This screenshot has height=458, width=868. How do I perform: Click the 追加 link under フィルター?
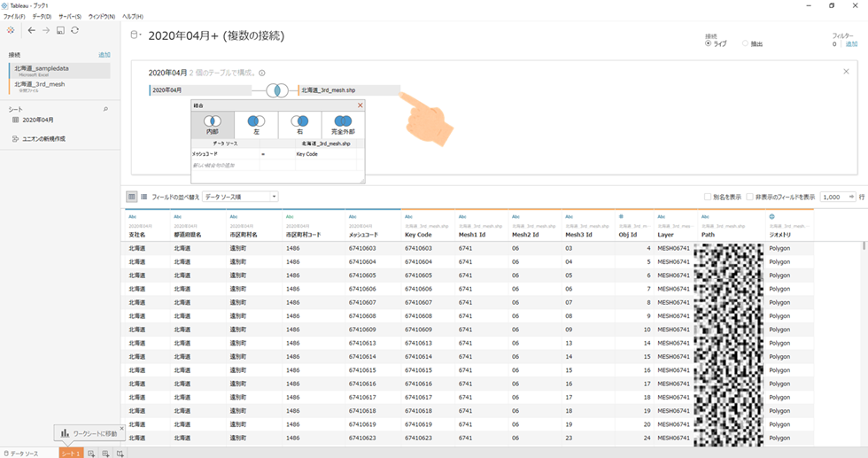pyautogui.click(x=851, y=43)
